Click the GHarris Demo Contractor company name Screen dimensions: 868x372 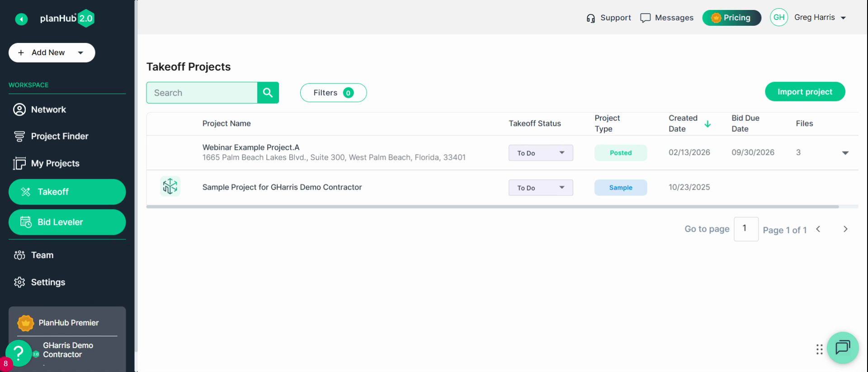coord(68,350)
